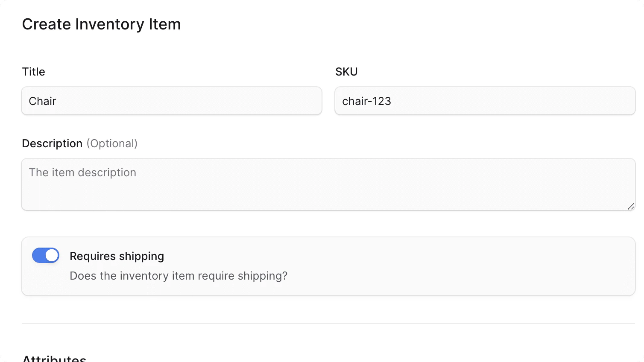Click the Description field label

52,143
